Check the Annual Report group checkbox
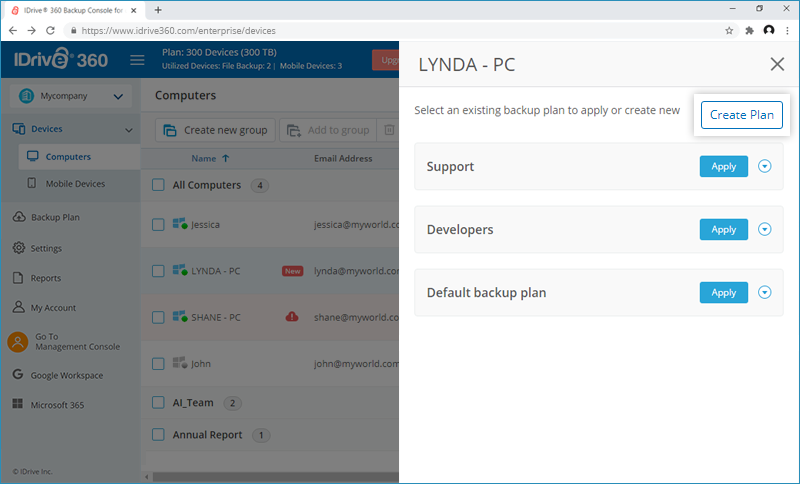This screenshot has width=800, height=484. point(158,435)
